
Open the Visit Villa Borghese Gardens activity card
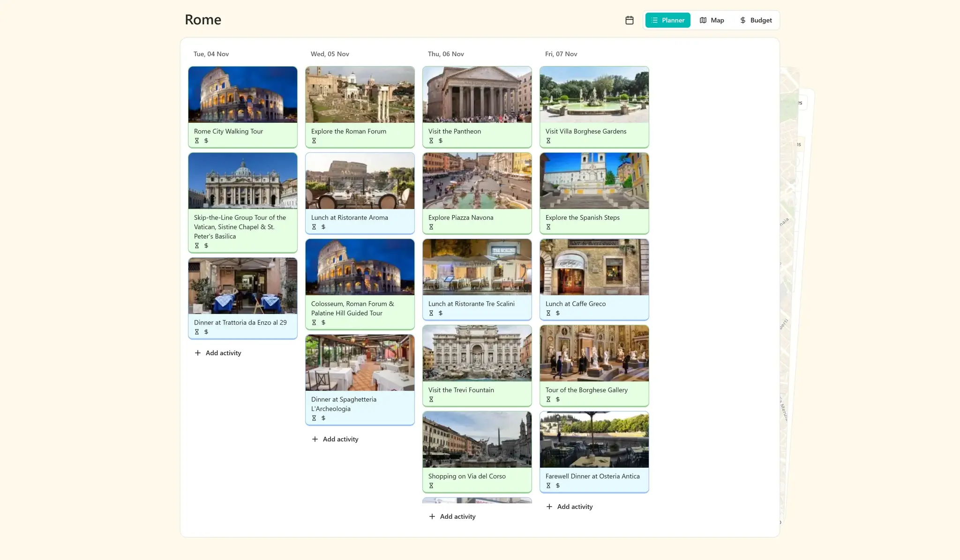(x=594, y=107)
